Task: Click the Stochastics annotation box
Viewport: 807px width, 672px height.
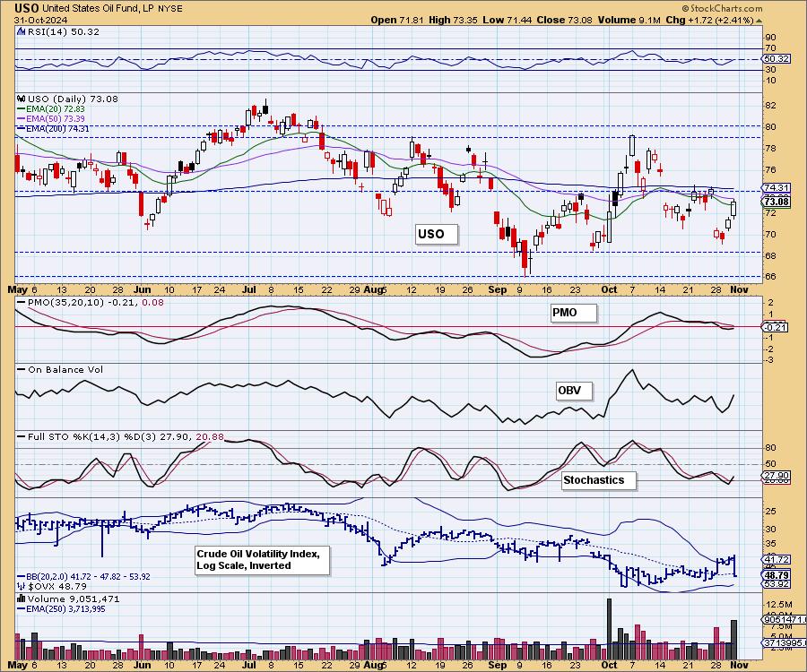Action: pos(599,480)
